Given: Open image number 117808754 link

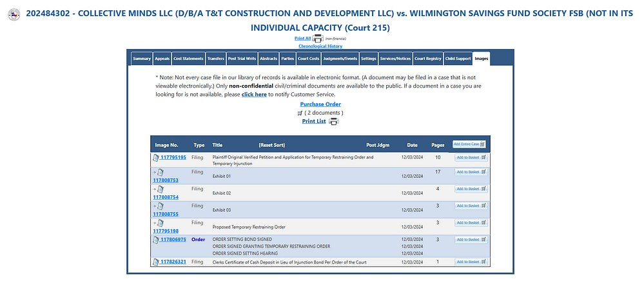Looking at the screenshot, I should tap(166, 197).
